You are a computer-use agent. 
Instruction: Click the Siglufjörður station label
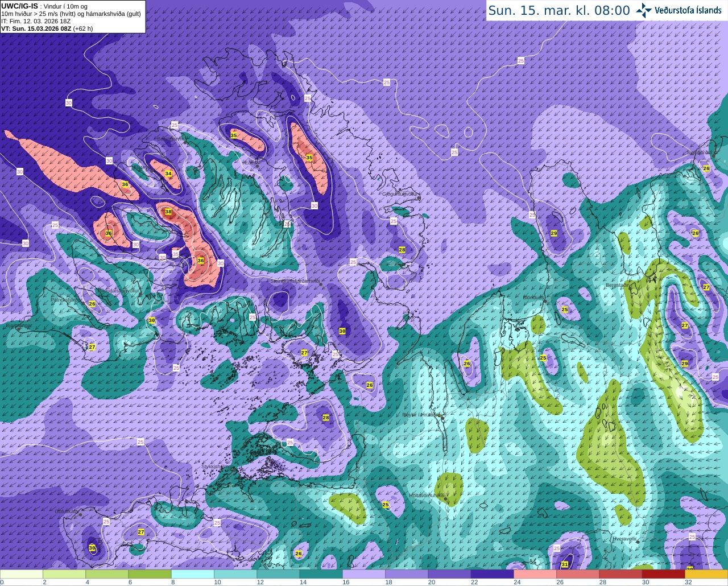pyautogui.click(x=698, y=152)
